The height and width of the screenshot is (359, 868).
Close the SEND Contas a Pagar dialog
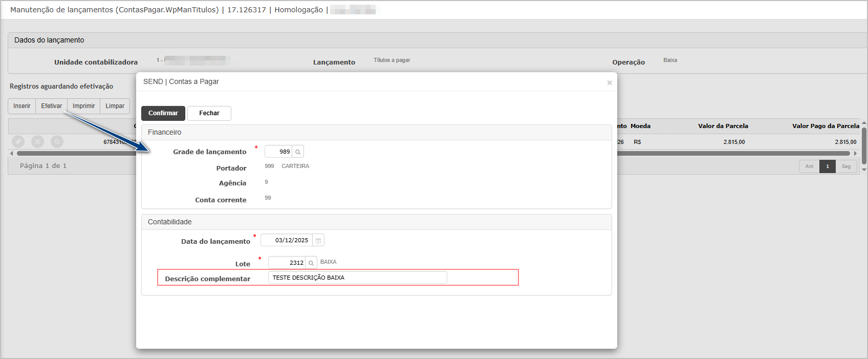coord(609,82)
